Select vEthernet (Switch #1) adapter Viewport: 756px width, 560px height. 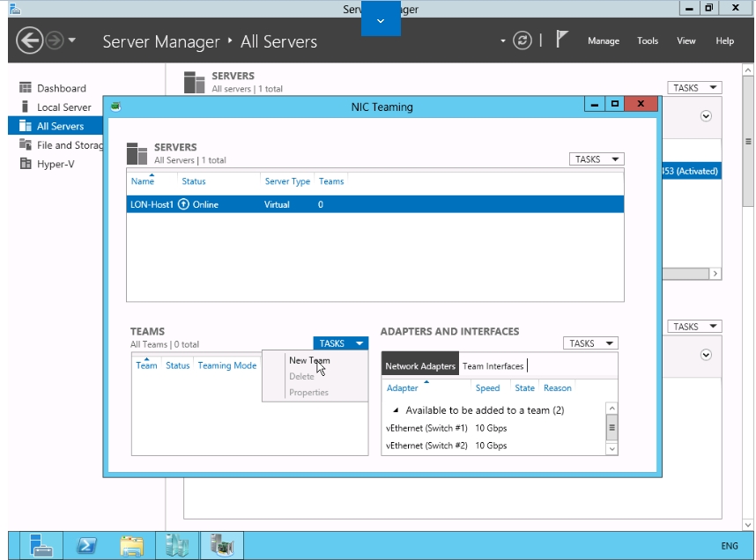click(x=493, y=428)
